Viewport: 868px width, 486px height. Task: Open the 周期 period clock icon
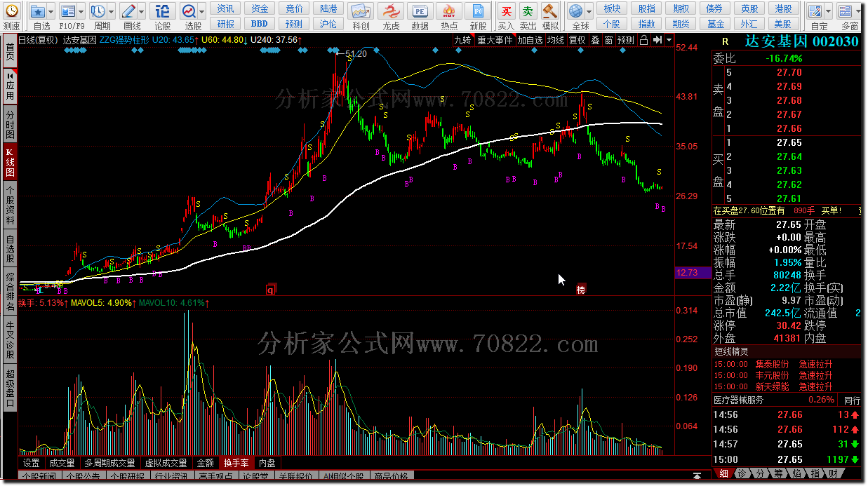tap(98, 11)
